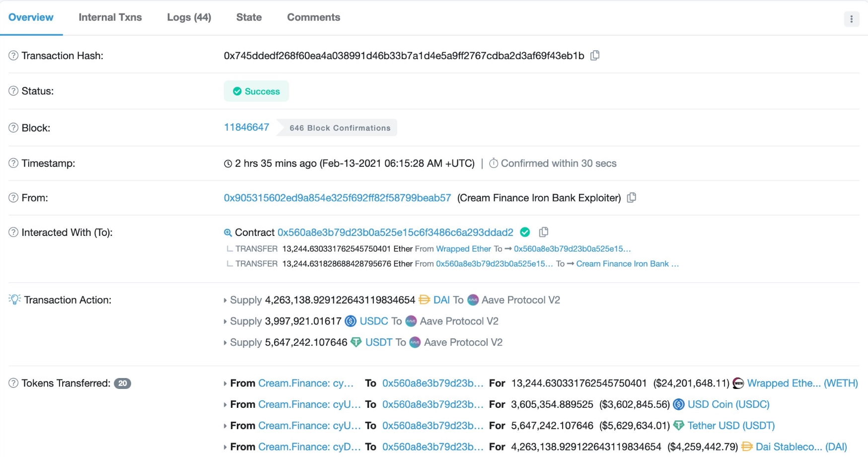868x457 pixels.
Task: Open the Dai Stableco... (DAI) token link
Action: (801, 447)
